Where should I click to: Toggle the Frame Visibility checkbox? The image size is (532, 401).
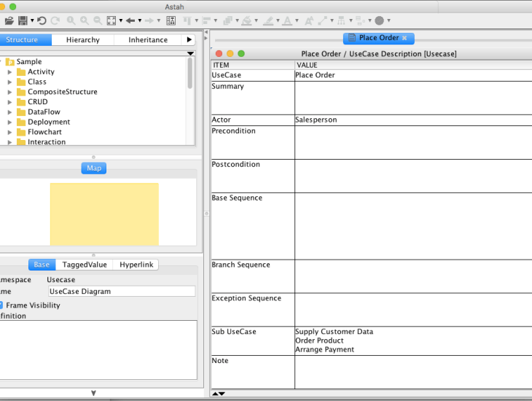click(1, 305)
